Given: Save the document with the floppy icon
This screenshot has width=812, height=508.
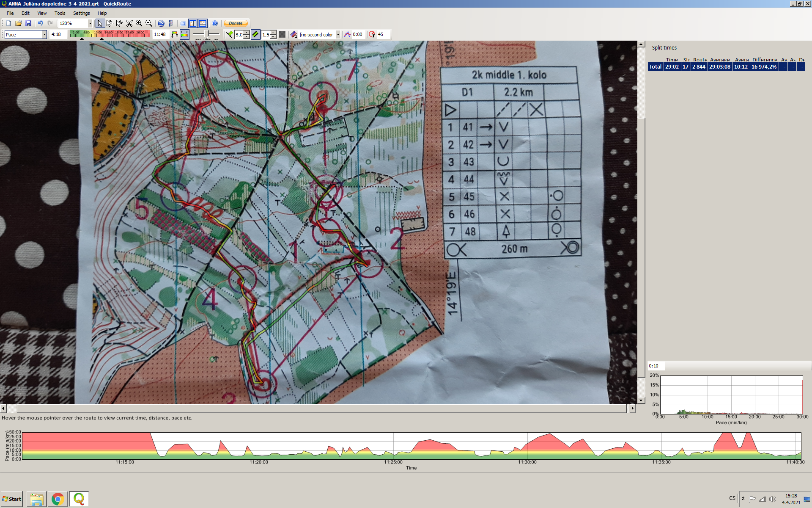Looking at the screenshot, I should 28,23.
